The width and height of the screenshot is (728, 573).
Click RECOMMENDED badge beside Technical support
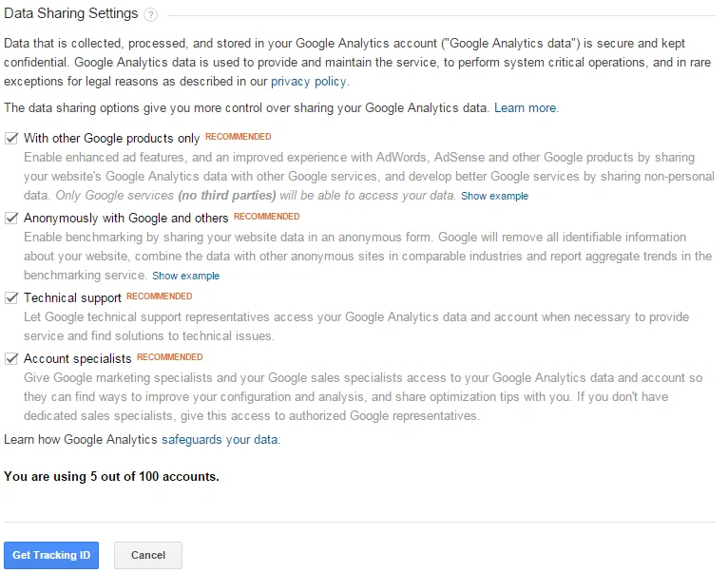pyautogui.click(x=160, y=296)
